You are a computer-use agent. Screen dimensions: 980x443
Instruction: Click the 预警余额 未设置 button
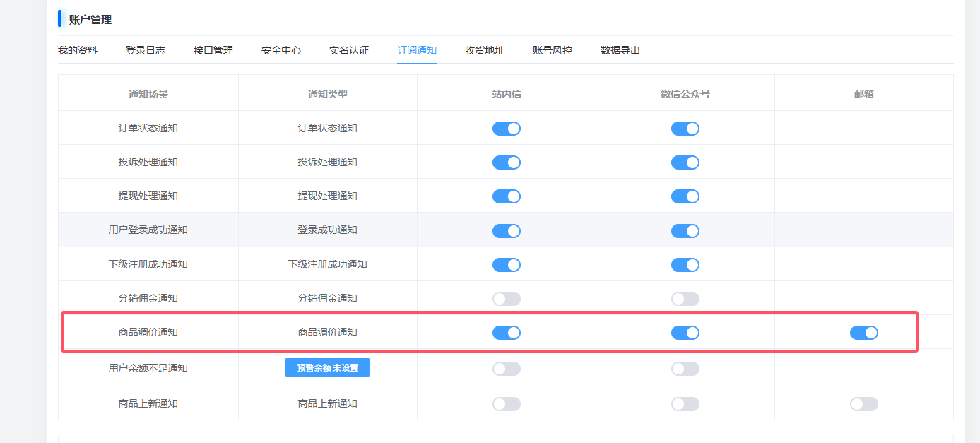(327, 367)
